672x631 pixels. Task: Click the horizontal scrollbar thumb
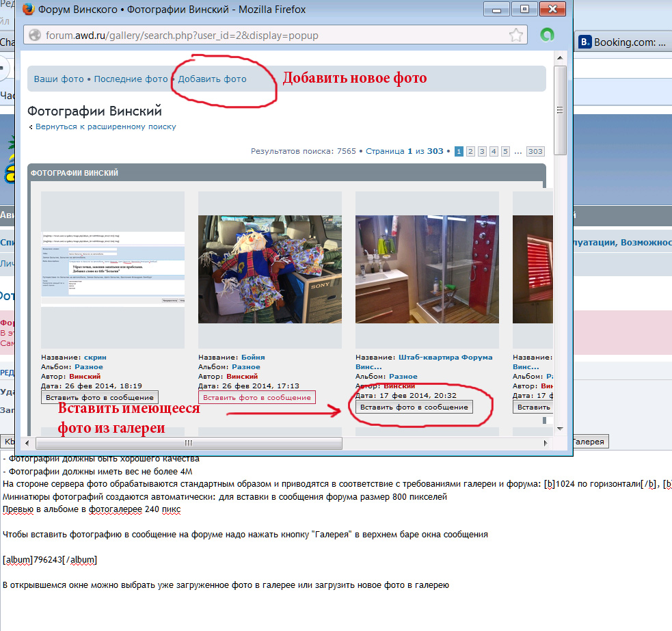point(187,443)
